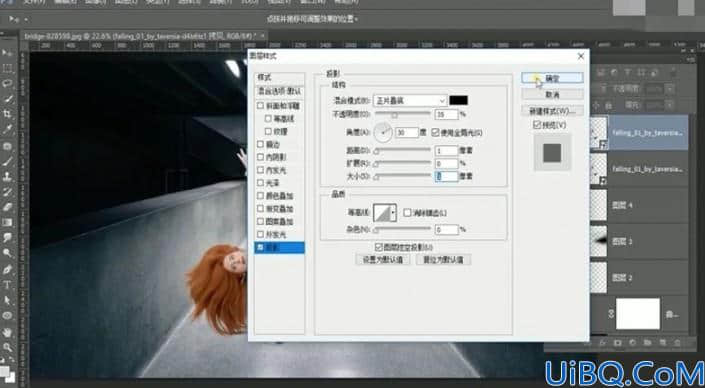Select 图层 4 in Layers panel
This screenshot has width=705, height=388.
click(x=638, y=205)
